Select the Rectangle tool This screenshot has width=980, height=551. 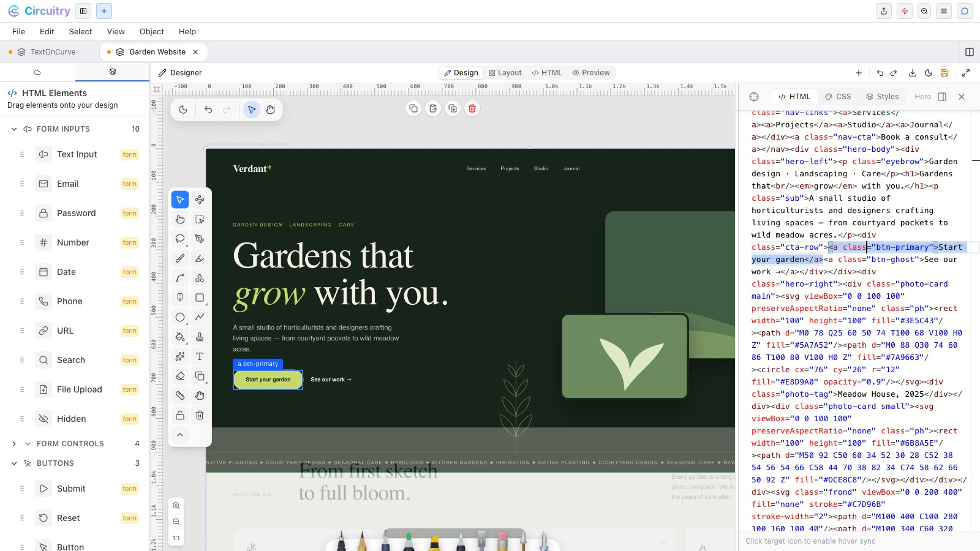200,298
